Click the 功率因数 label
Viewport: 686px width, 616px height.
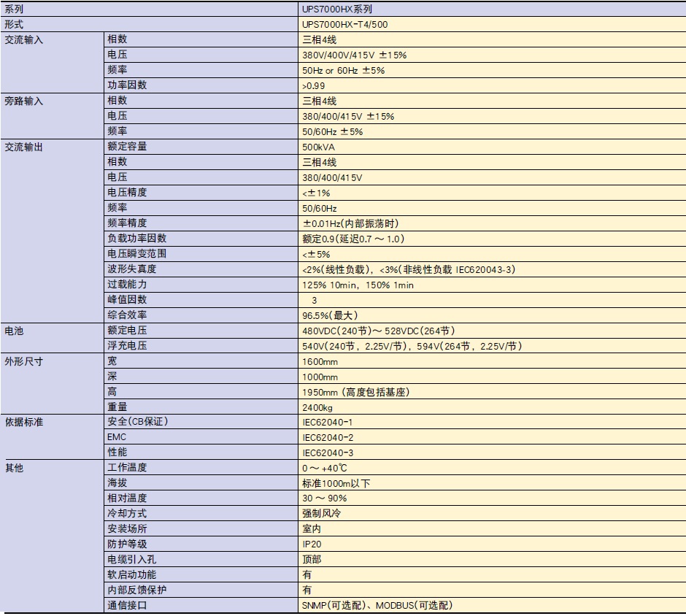(127, 85)
